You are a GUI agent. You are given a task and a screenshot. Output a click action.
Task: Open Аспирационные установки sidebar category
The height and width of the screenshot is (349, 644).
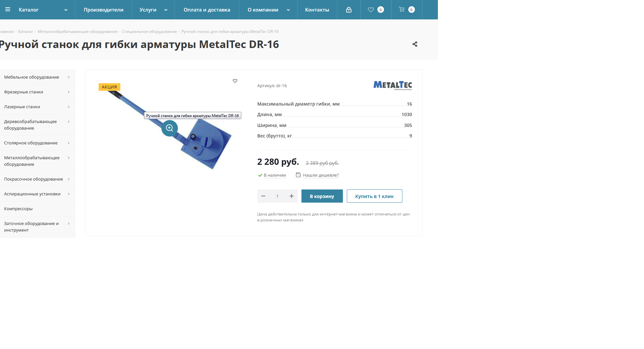(37, 194)
